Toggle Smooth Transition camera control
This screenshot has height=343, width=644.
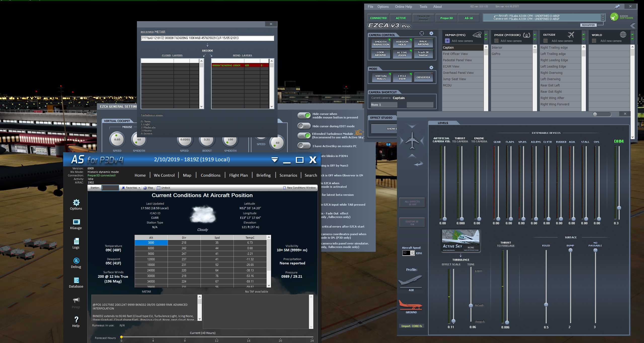pyautogui.click(x=381, y=43)
